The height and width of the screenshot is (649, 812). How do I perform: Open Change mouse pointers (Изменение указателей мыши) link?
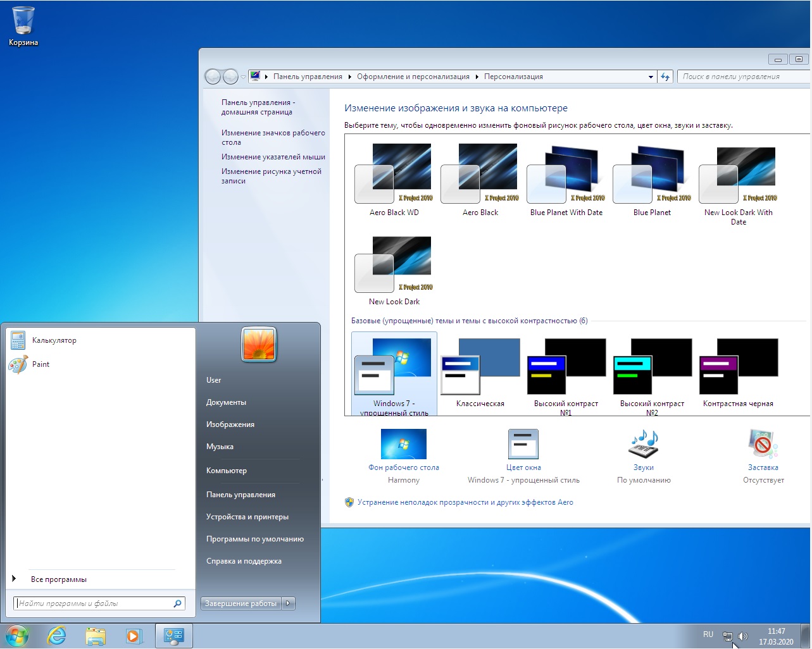pyautogui.click(x=273, y=157)
